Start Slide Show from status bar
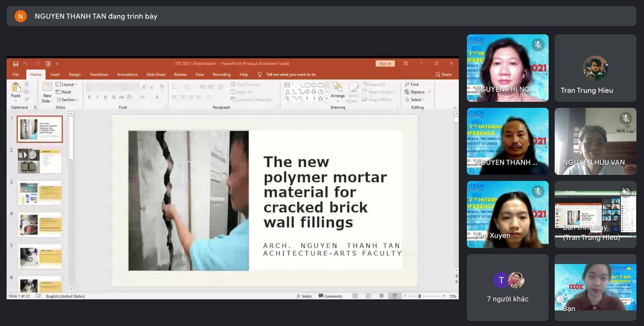This screenshot has width=644, height=326. tap(395, 296)
